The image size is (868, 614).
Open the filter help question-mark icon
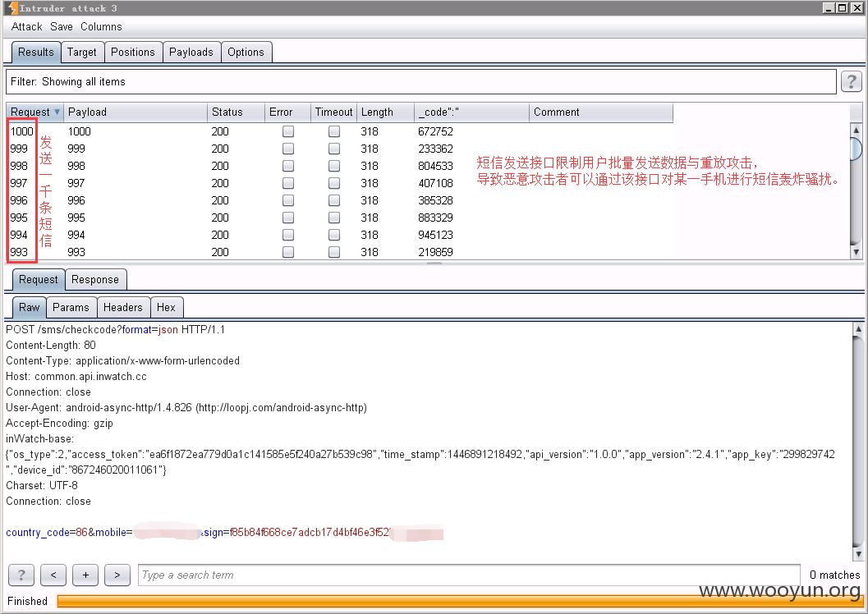coord(851,81)
